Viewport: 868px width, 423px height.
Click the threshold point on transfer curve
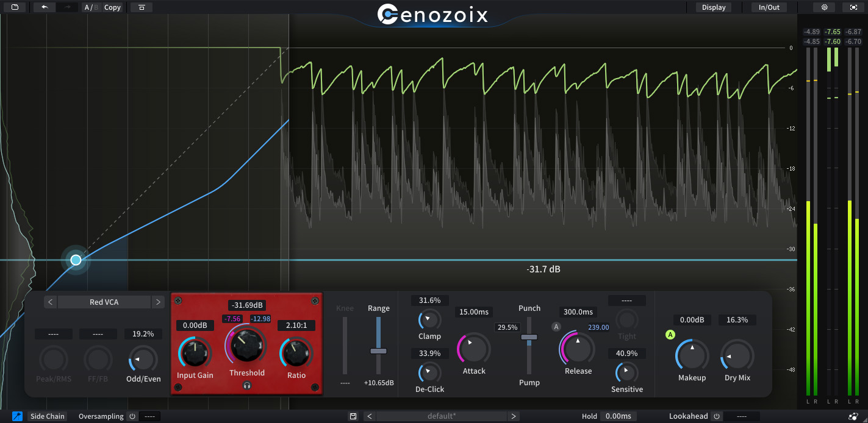point(76,260)
